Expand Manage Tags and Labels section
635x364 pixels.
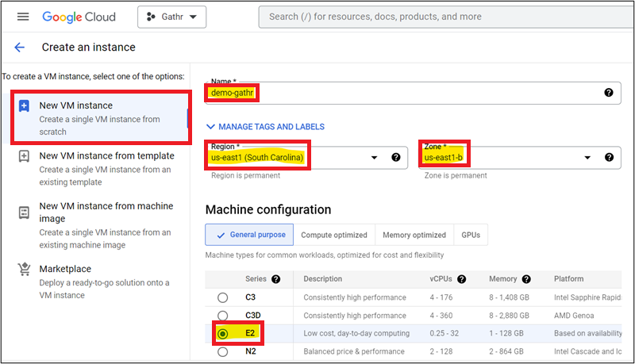(x=265, y=127)
